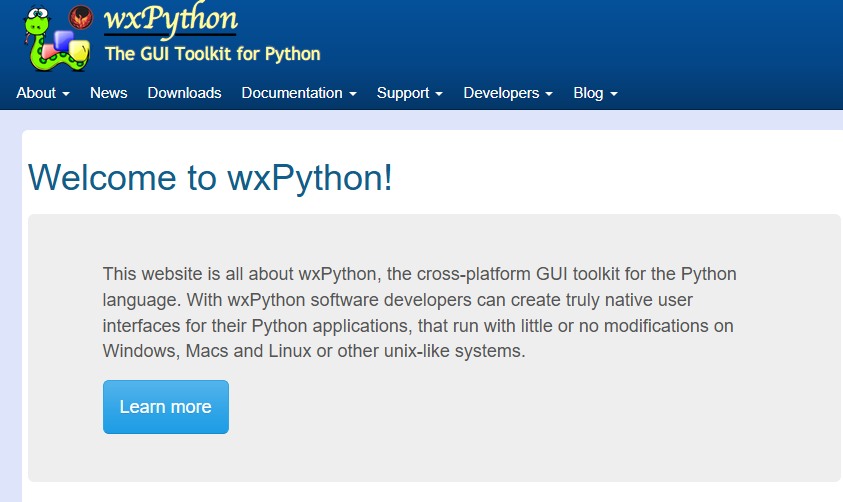The height and width of the screenshot is (502, 843).
Task: Click the 'Welcome to wxPython!' heading
Action: coord(210,178)
